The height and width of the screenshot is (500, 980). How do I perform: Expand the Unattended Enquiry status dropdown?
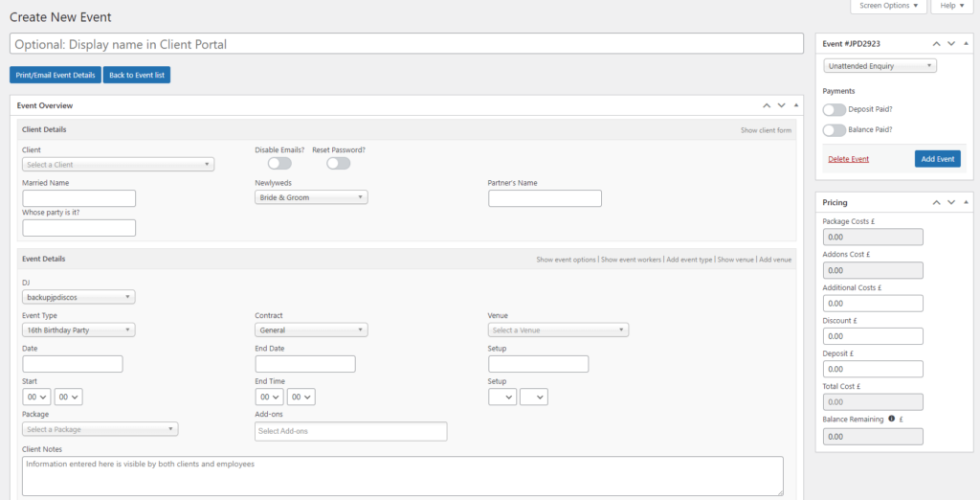pyautogui.click(x=880, y=66)
